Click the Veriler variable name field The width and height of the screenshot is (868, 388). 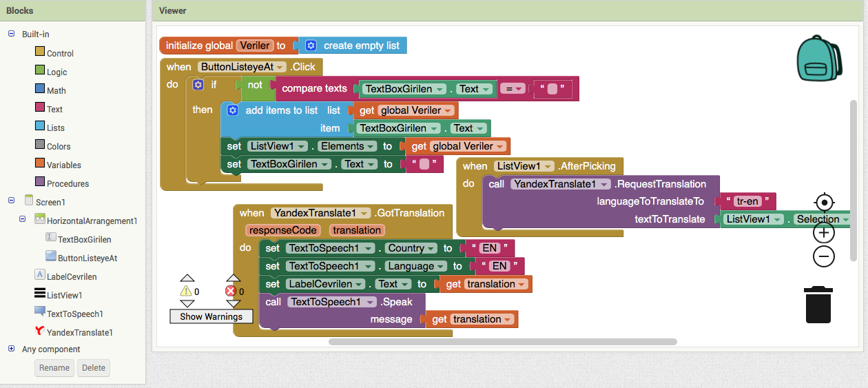click(x=254, y=45)
